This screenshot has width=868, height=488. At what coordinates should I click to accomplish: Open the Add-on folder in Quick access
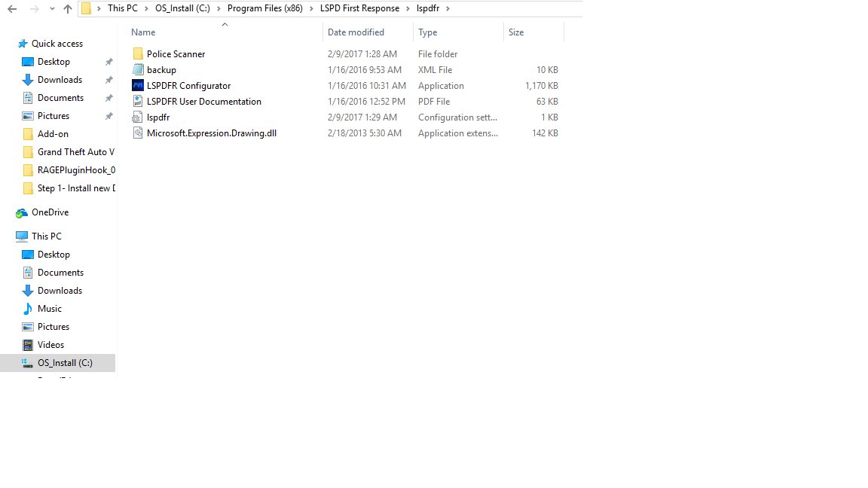(x=53, y=134)
